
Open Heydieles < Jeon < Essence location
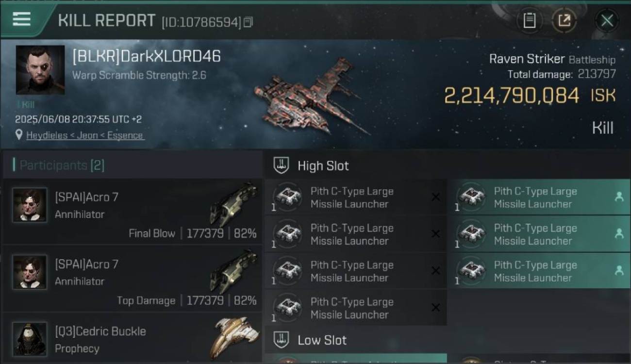pos(85,135)
